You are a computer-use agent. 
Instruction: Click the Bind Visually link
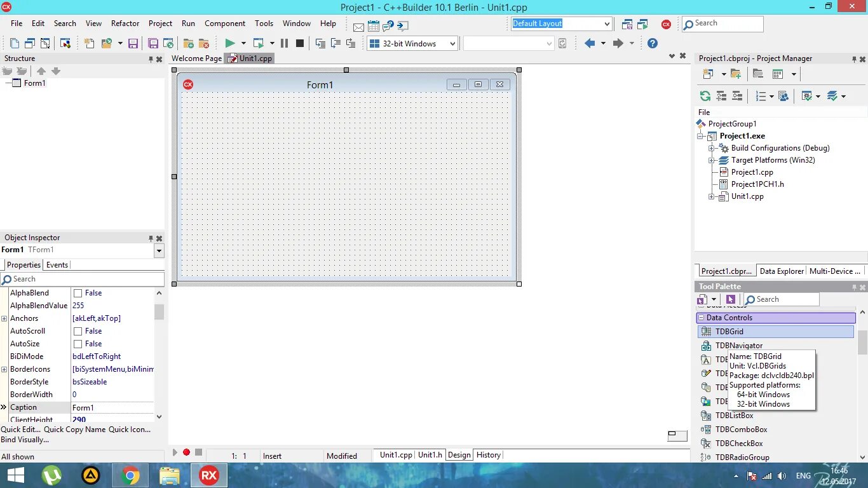(x=25, y=440)
